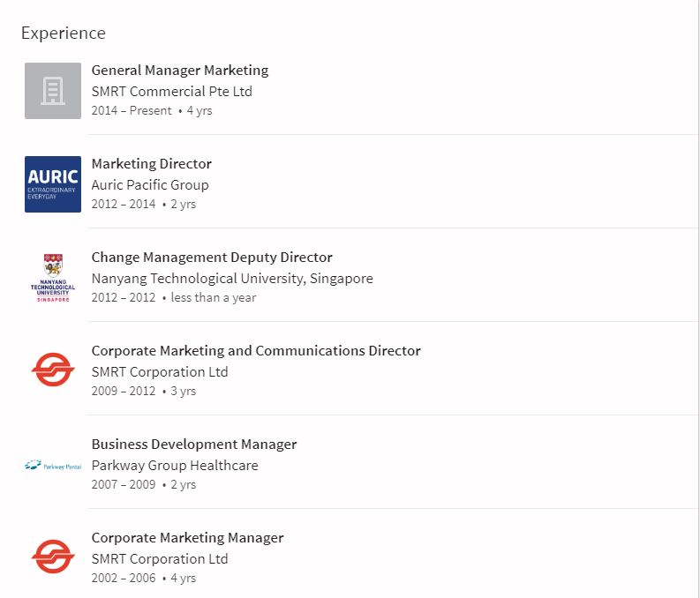This screenshot has width=700, height=598.
Task: Click the Parkway Group Healthcare company name
Action: pos(175,466)
